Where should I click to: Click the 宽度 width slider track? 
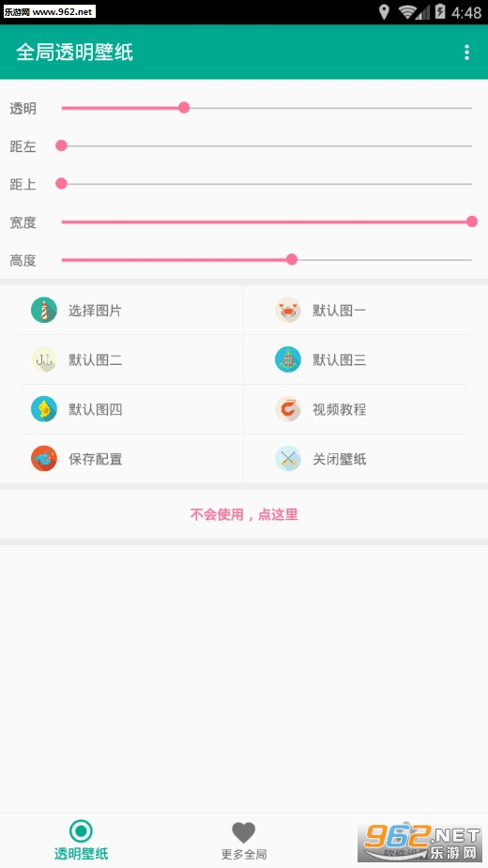point(267,221)
